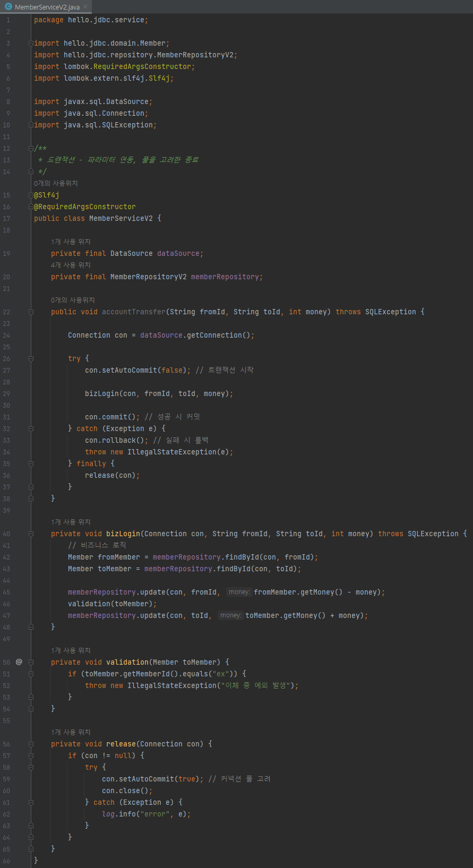Open the usages hint above accountTransfer
Screen dimensions: 473x868
(73, 300)
